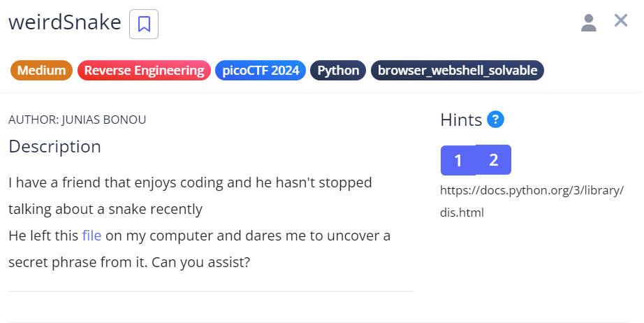
Task: Click the Description heading
Action: (54, 147)
